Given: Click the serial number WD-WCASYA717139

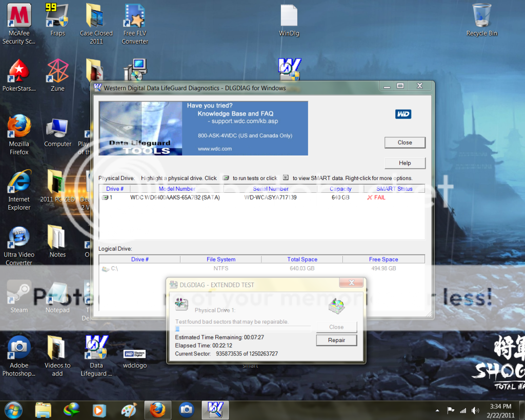Looking at the screenshot, I should (271, 197).
